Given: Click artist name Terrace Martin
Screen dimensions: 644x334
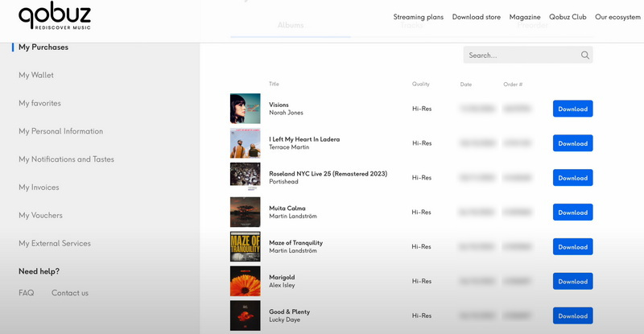Looking at the screenshot, I should (x=289, y=147).
